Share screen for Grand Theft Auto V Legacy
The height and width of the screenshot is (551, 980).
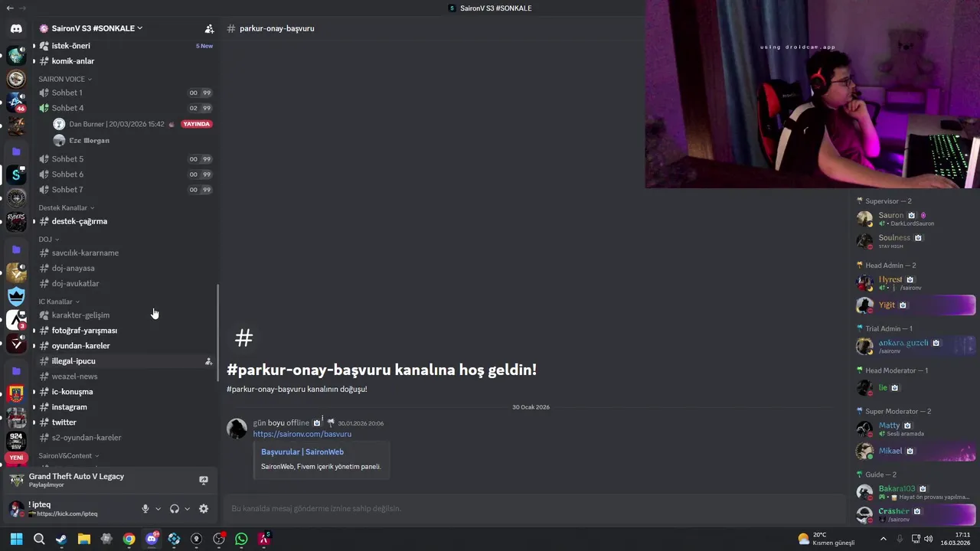(203, 481)
